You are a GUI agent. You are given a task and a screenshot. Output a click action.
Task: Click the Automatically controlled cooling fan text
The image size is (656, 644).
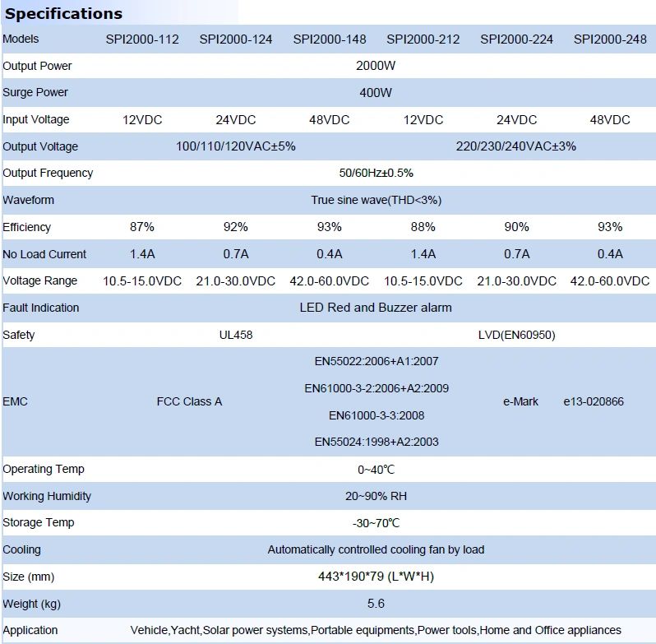pyautogui.click(x=376, y=549)
